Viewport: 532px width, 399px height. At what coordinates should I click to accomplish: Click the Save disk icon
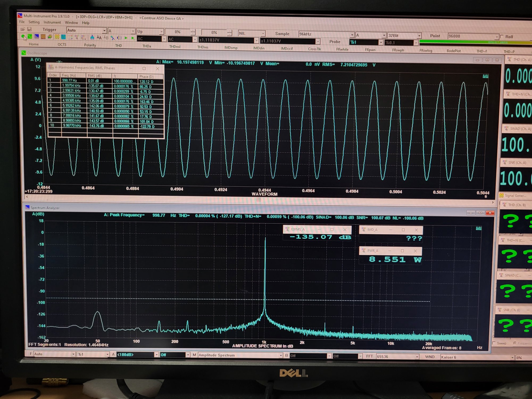[x=30, y=29]
